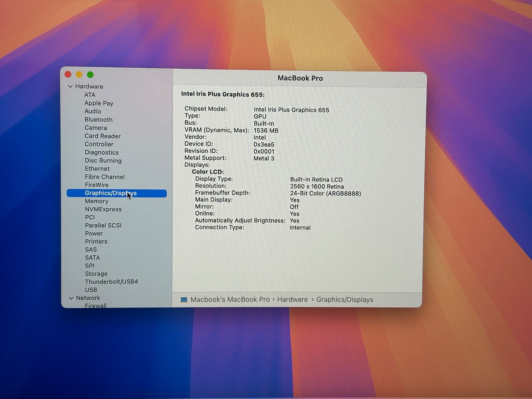The height and width of the screenshot is (399, 532).
Task: Click the Mirror value Off
Action: point(294,207)
